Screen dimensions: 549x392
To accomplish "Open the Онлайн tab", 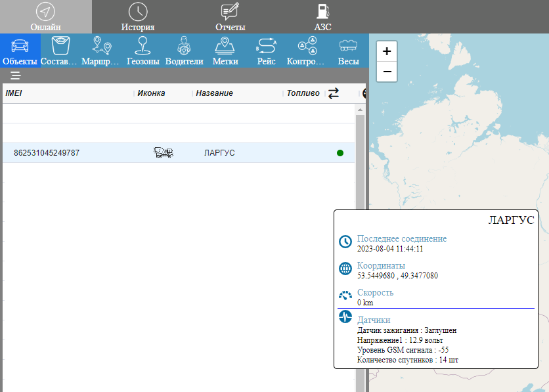I will (x=45, y=17).
